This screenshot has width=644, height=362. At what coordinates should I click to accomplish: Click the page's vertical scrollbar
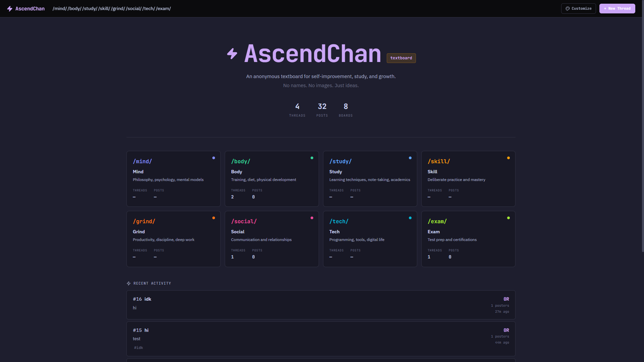tap(642, 134)
